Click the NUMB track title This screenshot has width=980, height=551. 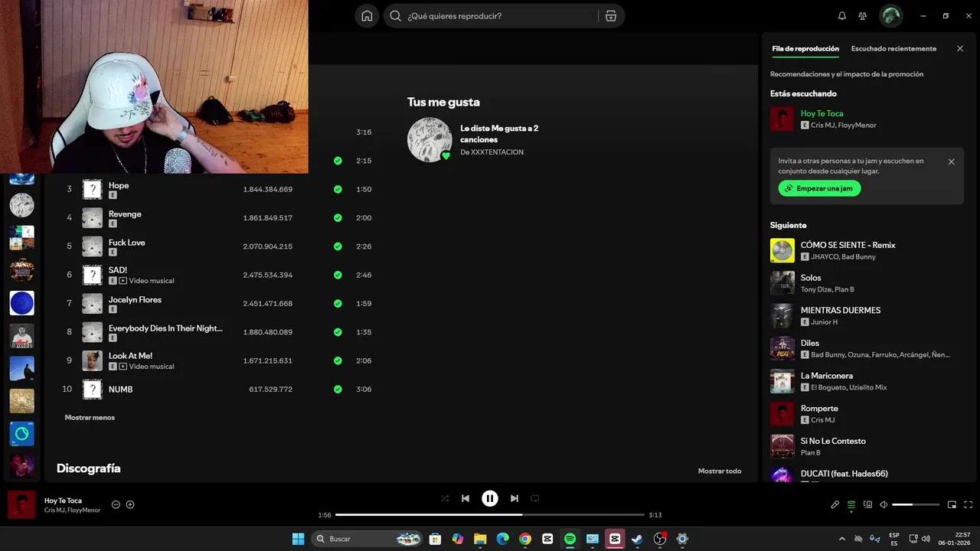coord(120,390)
